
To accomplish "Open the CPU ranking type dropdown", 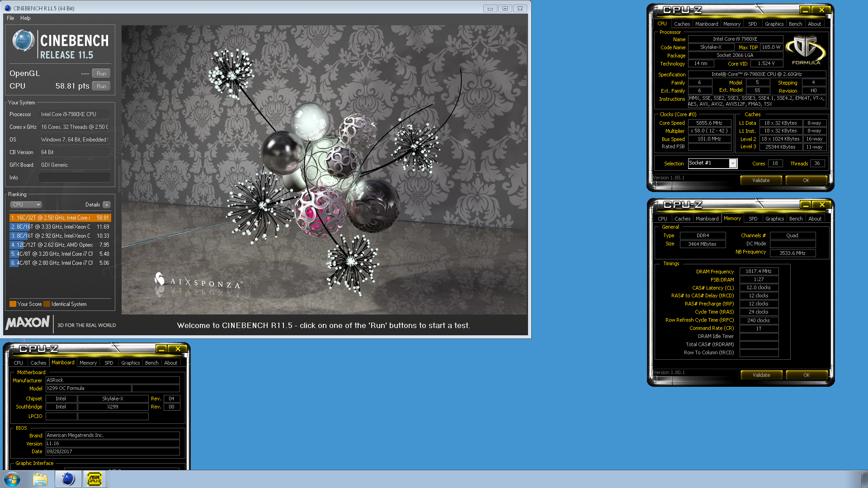I will pyautogui.click(x=26, y=205).
